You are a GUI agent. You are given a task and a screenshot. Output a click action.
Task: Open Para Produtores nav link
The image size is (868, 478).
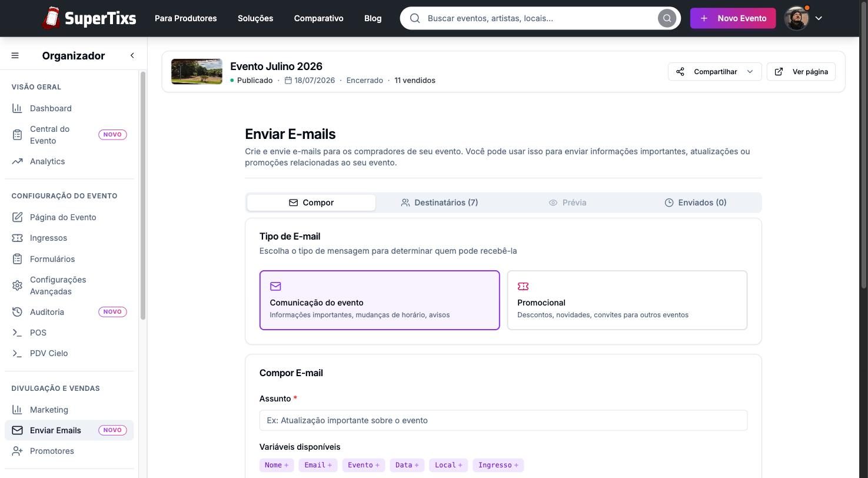pos(186,18)
